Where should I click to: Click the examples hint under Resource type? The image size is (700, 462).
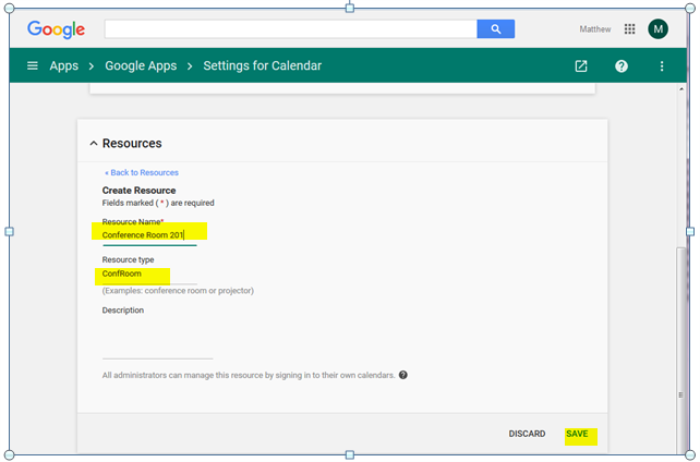(x=178, y=291)
